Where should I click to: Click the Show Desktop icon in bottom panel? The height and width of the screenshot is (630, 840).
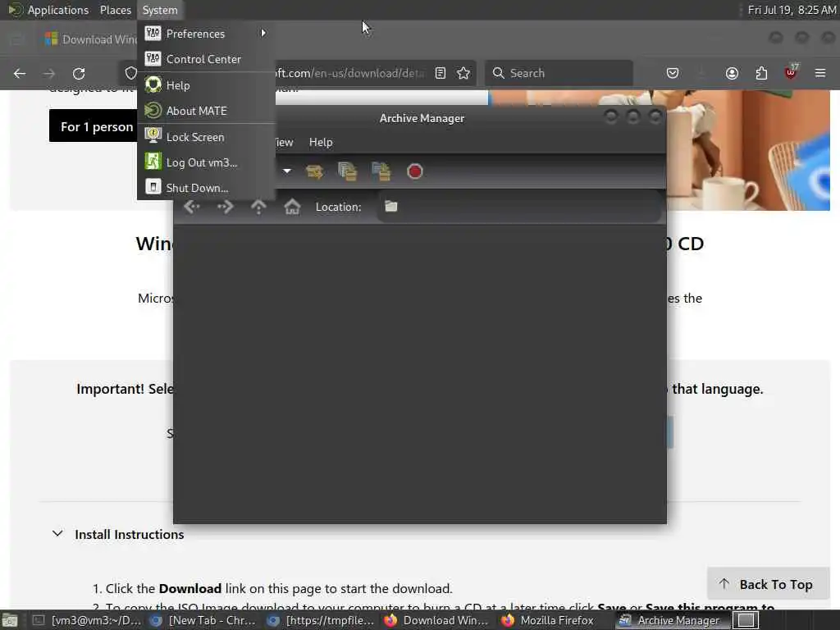(x=10, y=620)
